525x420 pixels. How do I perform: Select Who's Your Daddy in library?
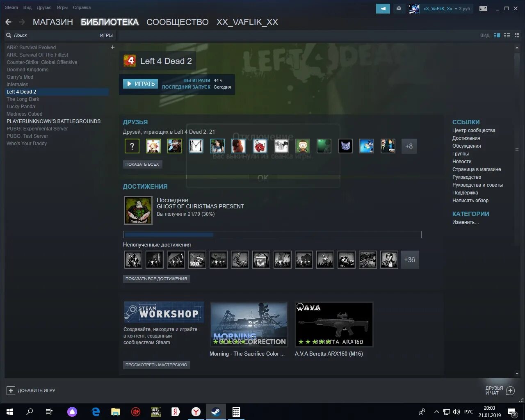pos(27,144)
